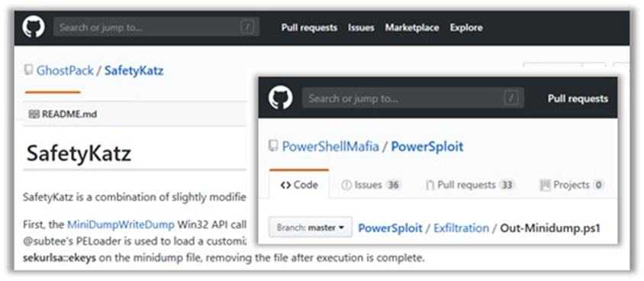
Task: Click README.md file header label
Action: pos(69,115)
